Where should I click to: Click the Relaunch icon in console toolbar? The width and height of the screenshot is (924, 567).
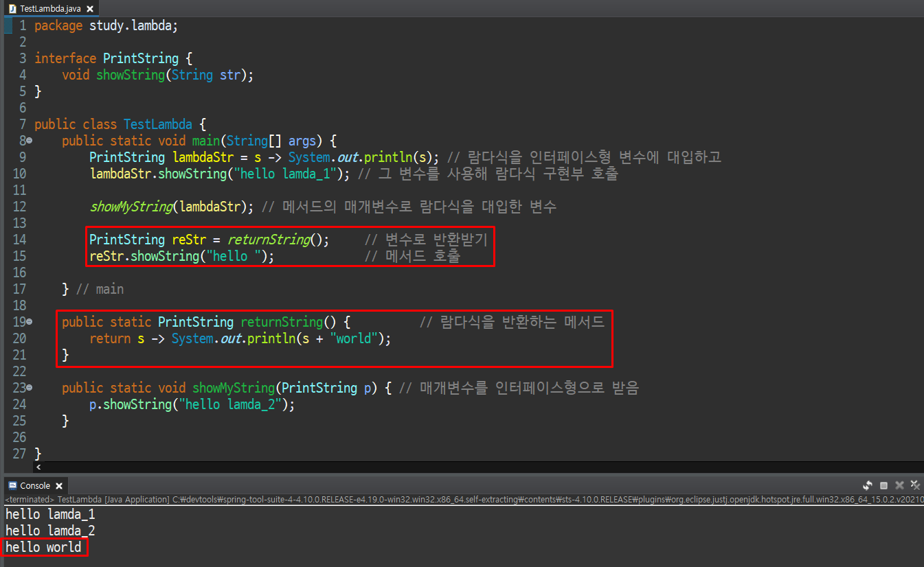[x=868, y=485]
